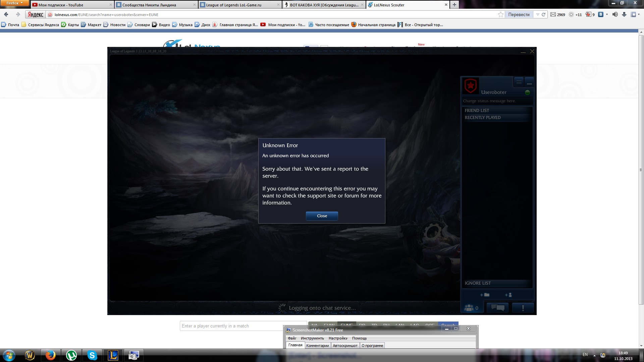Open the VK toolbar button dropdown arrow
The image size is (644, 362).
point(607,14)
